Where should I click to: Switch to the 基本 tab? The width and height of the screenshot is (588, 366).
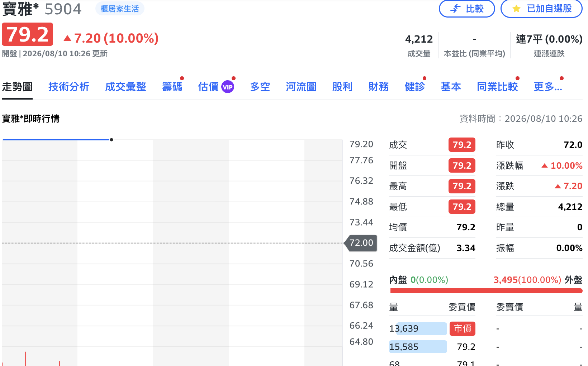point(451,87)
